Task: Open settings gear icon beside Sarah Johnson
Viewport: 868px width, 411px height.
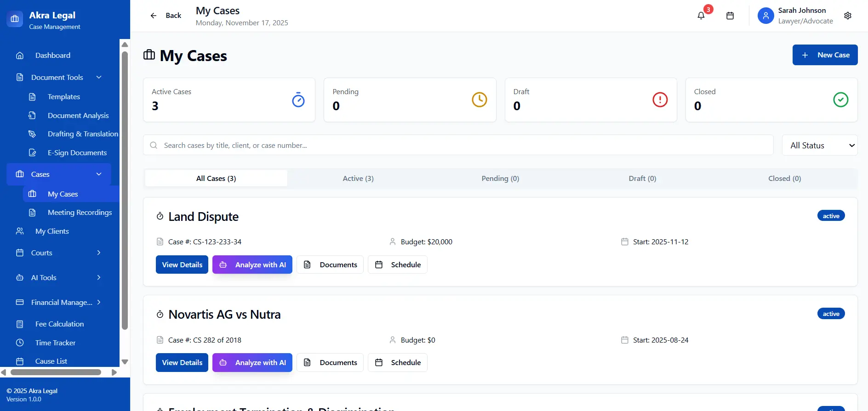Action: tap(847, 16)
